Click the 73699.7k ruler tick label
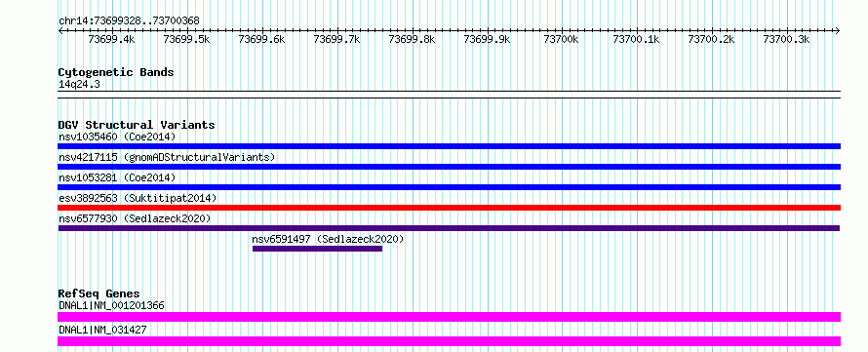 [336, 39]
